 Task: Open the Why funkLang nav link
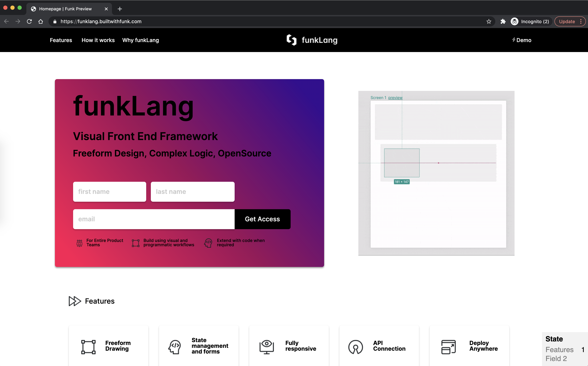click(140, 40)
